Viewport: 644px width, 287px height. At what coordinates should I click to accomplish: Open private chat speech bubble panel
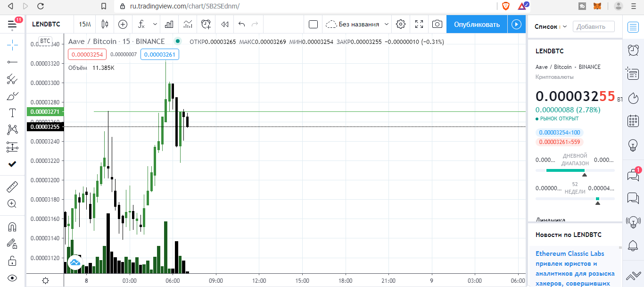pyautogui.click(x=633, y=198)
